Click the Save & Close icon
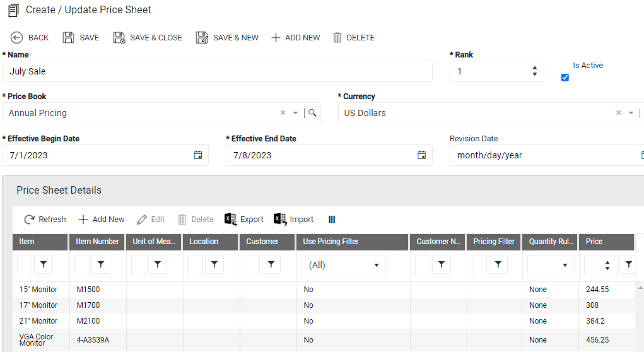 (x=119, y=38)
